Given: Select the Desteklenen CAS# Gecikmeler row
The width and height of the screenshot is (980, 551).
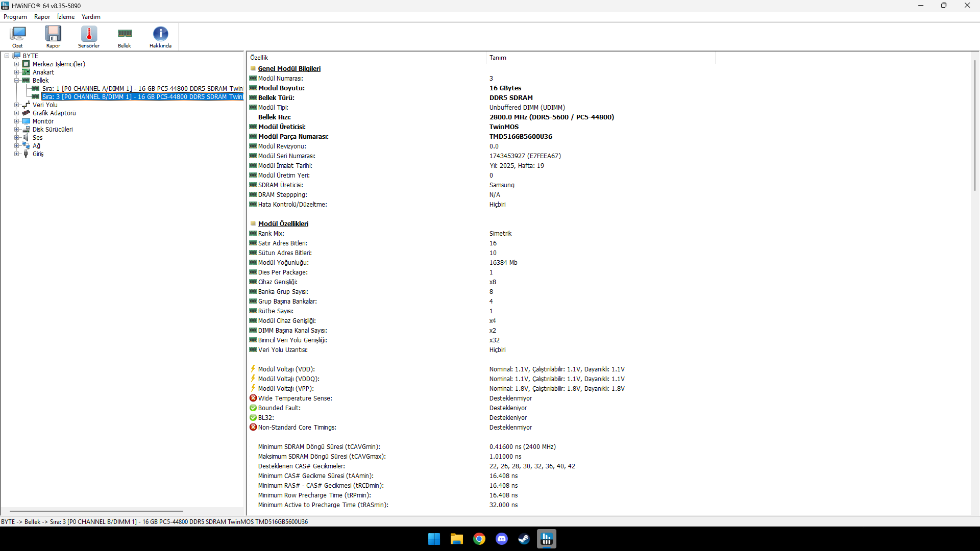Looking at the screenshot, I should click(482, 466).
